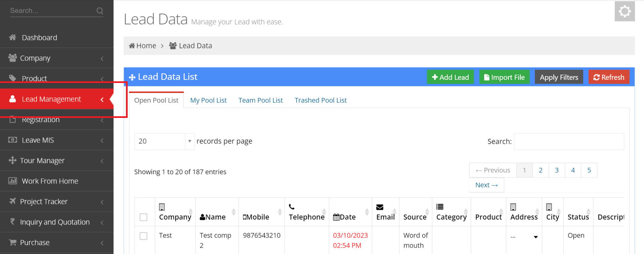Open the Address dropdown arrow in Test row
The width and height of the screenshot is (644, 254).
click(x=535, y=237)
